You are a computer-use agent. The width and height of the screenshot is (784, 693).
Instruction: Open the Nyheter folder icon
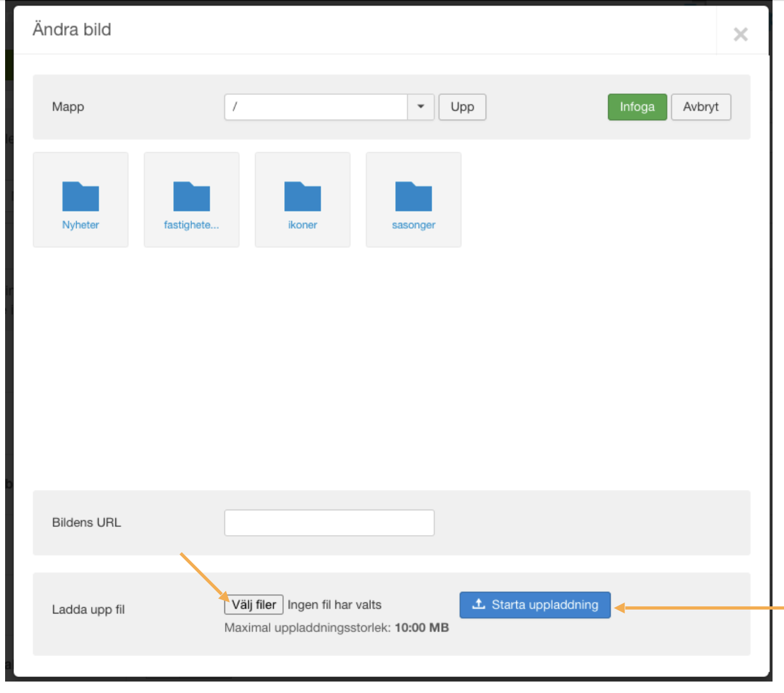(80, 196)
